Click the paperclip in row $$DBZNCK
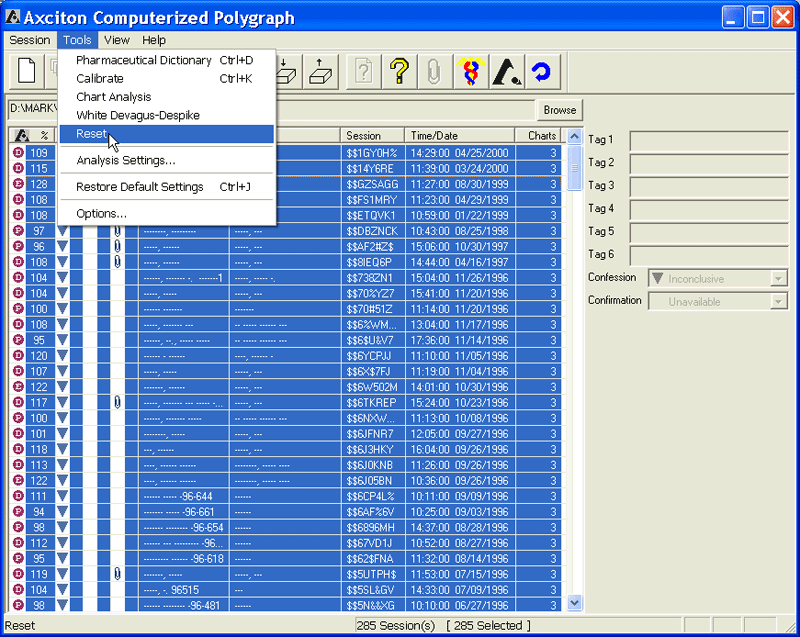The image size is (800, 637). [117, 231]
